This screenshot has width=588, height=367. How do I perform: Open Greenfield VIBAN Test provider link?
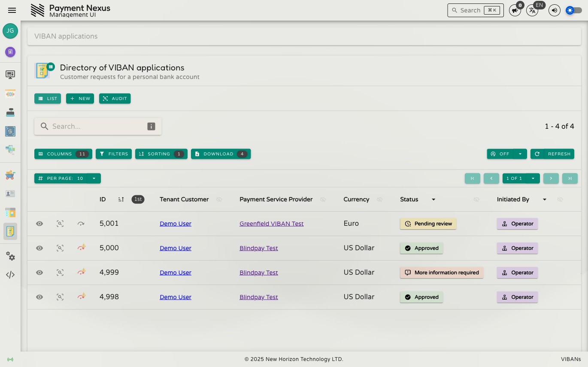[x=271, y=224]
